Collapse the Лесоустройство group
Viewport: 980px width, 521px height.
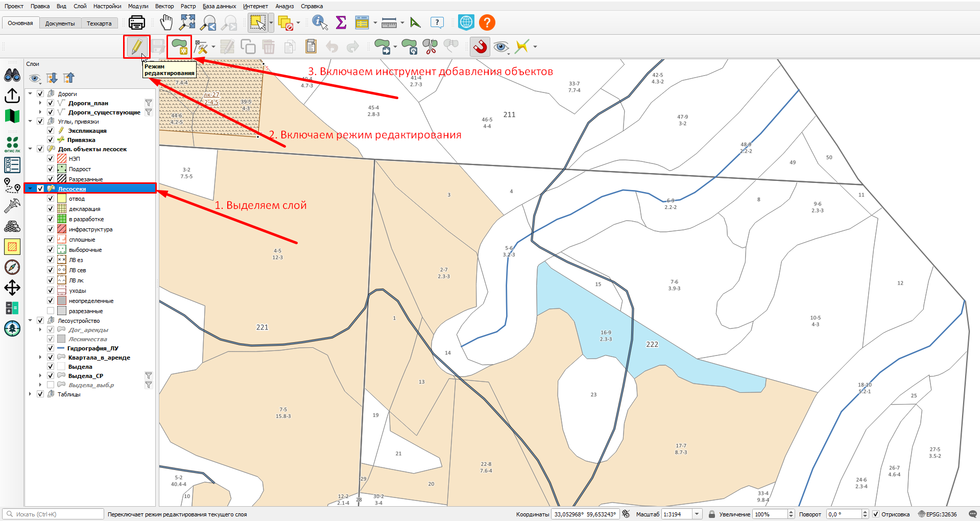click(30, 320)
